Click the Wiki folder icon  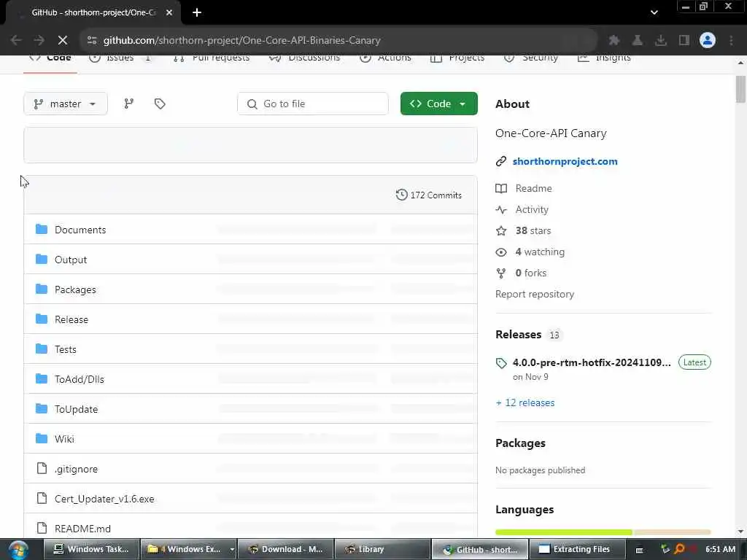[42, 438]
